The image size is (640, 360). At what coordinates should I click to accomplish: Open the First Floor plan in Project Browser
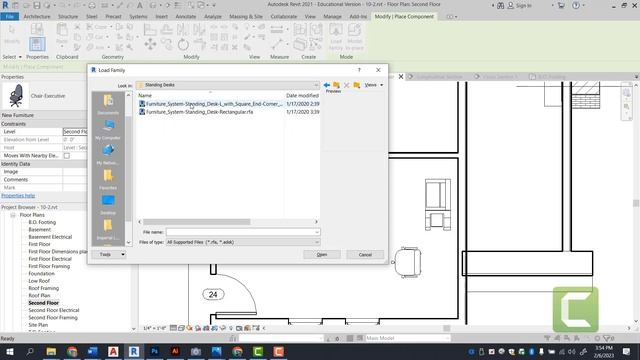pyautogui.click(x=40, y=244)
